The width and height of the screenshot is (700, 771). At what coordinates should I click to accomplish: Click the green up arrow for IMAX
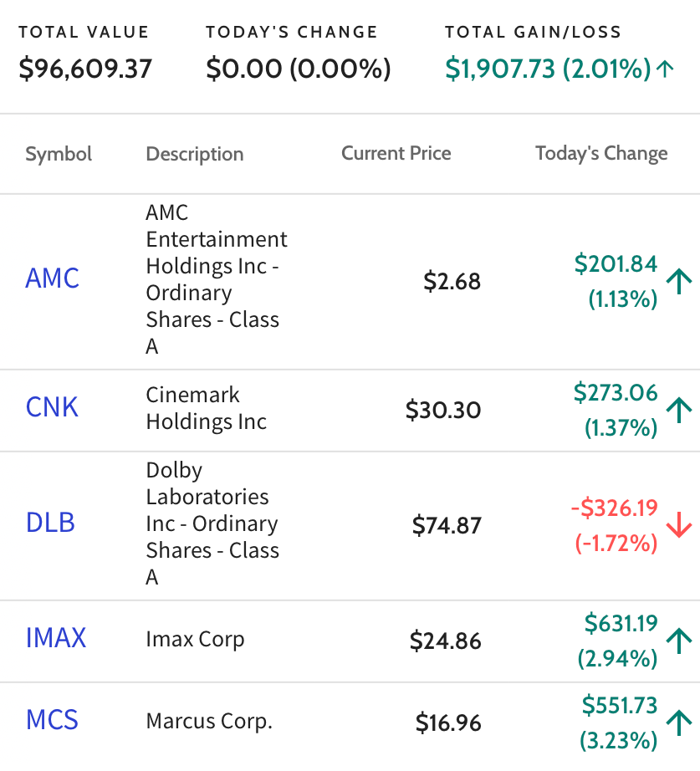coord(679,641)
